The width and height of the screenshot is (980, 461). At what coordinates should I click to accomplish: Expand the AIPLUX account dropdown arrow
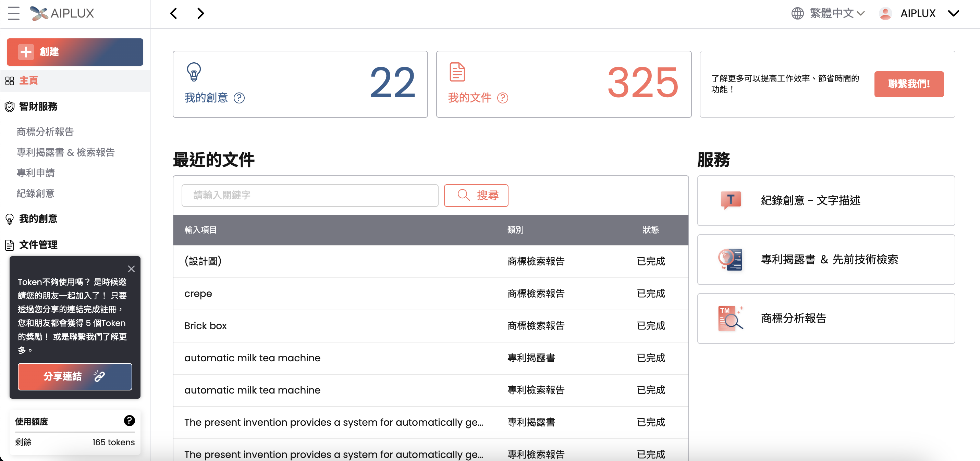point(953,13)
